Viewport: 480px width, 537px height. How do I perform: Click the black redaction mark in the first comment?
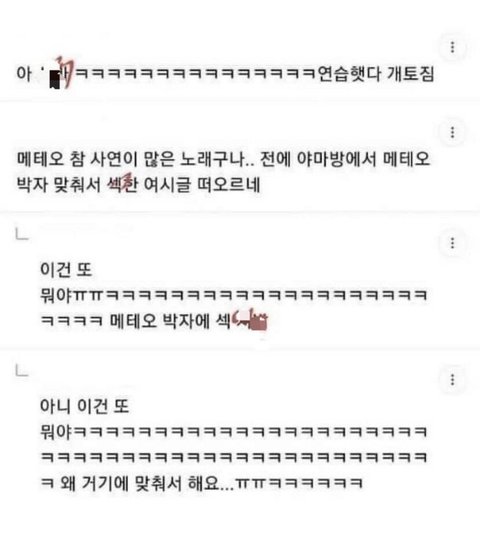(x=55, y=79)
